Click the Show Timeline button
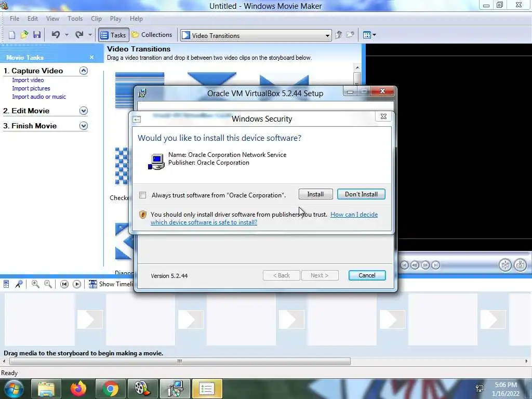 click(x=111, y=284)
